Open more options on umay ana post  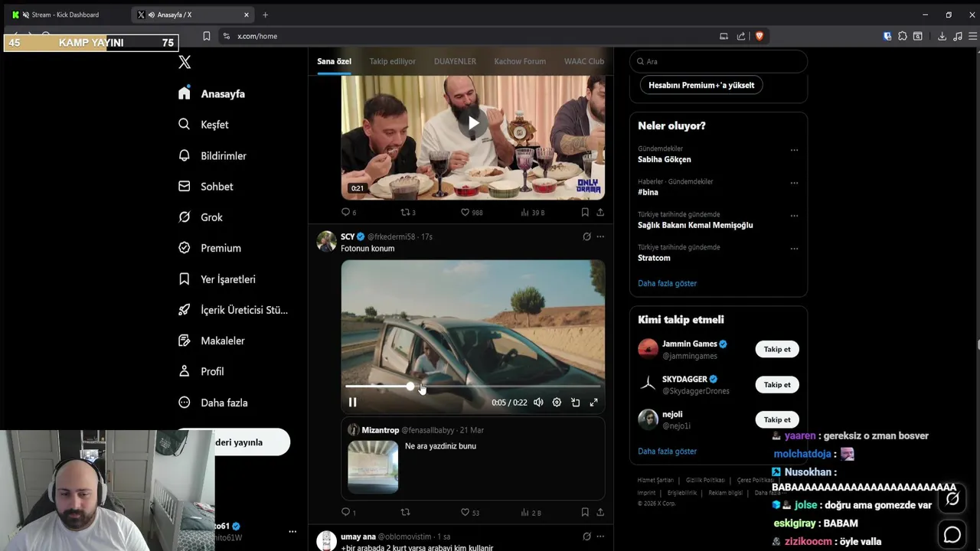[x=600, y=536]
